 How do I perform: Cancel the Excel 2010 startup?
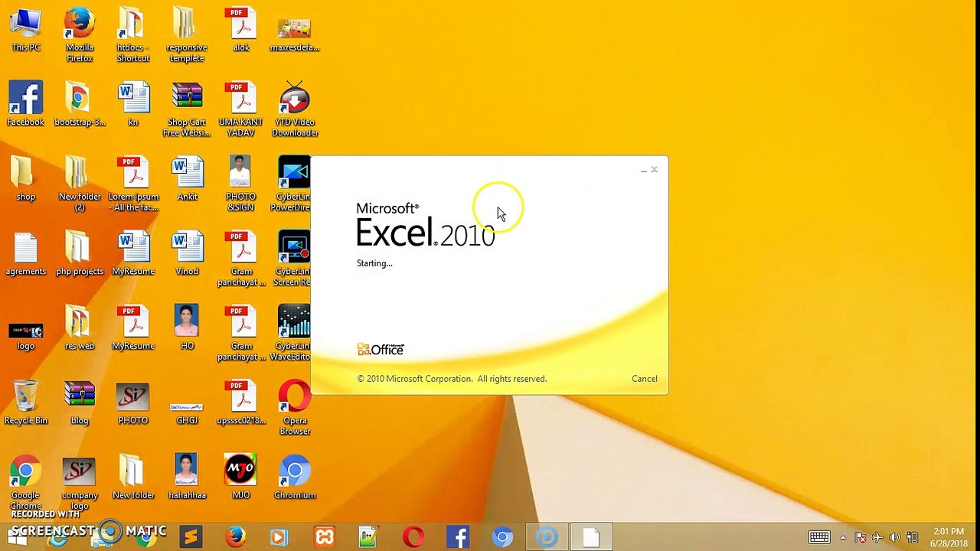point(644,379)
